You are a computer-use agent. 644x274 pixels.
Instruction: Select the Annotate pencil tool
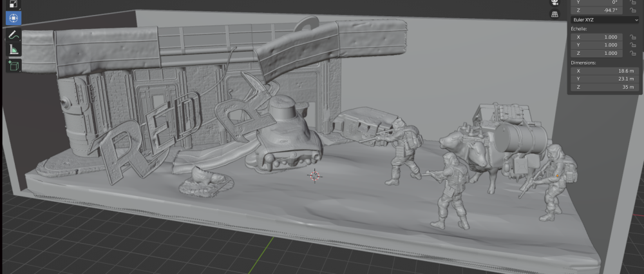14,35
